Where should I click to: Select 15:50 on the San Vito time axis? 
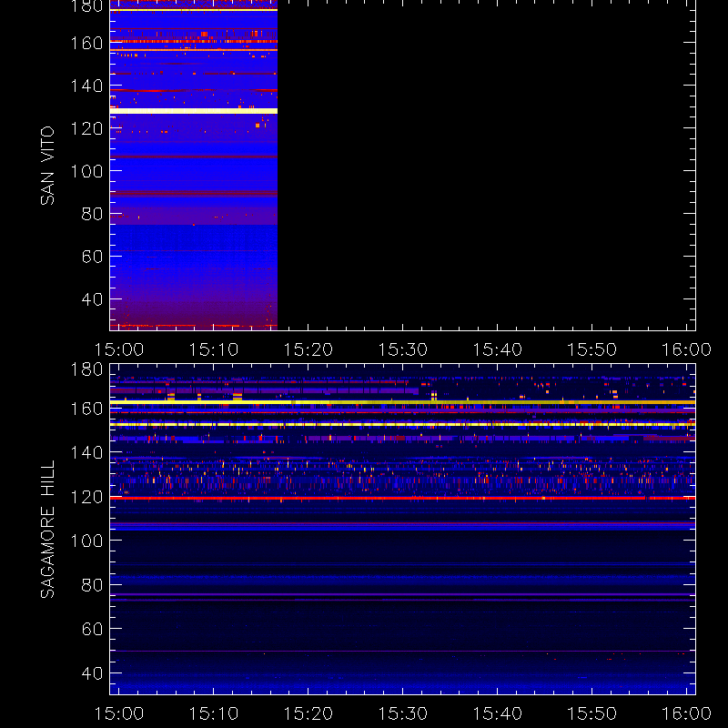[592, 349]
